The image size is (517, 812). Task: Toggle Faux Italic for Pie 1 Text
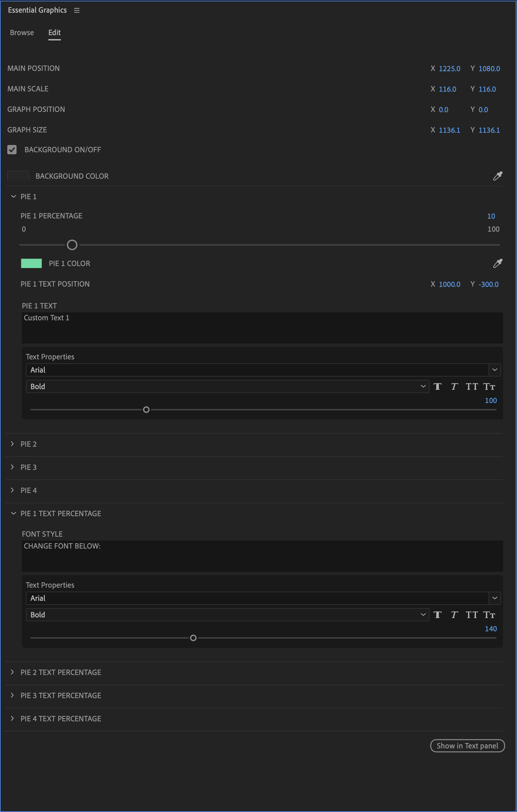coord(454,387)
